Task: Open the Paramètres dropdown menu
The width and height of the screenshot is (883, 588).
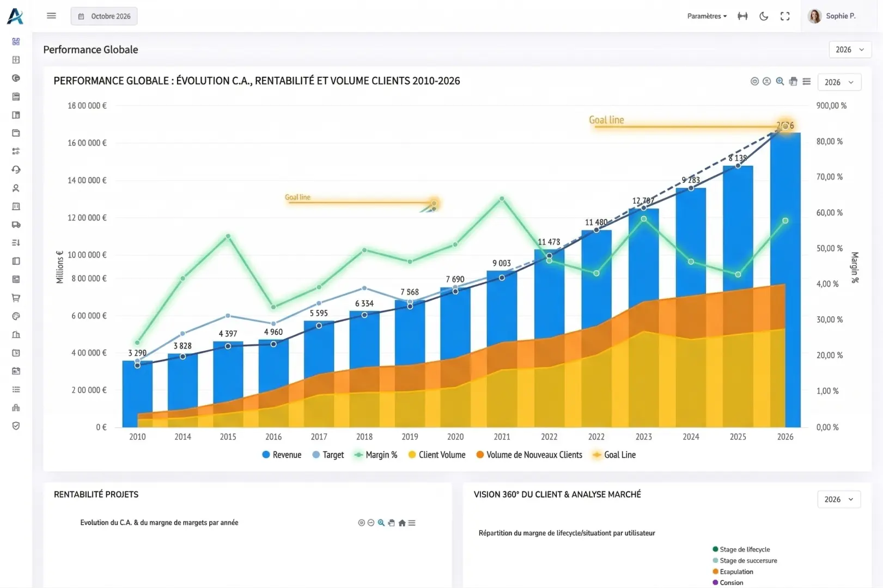Action: (707, 16)
